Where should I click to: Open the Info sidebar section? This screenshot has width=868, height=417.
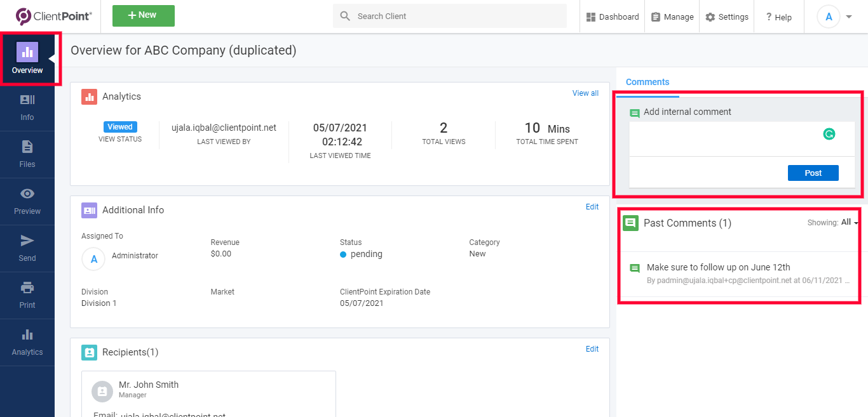coord(27,108)
